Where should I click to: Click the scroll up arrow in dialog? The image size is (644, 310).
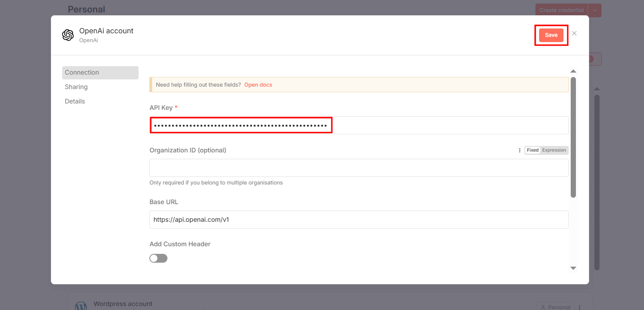(x=573, y=71)
